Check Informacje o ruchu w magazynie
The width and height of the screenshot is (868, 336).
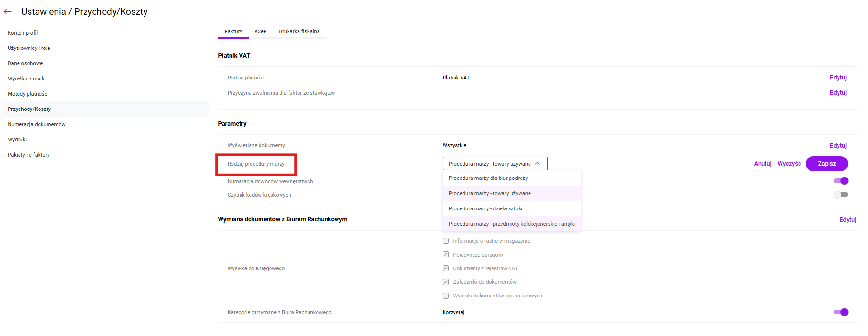[x=445, y=241]
